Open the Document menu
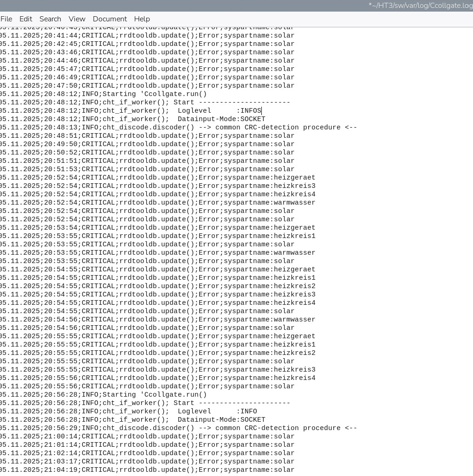 coord(110,19)
